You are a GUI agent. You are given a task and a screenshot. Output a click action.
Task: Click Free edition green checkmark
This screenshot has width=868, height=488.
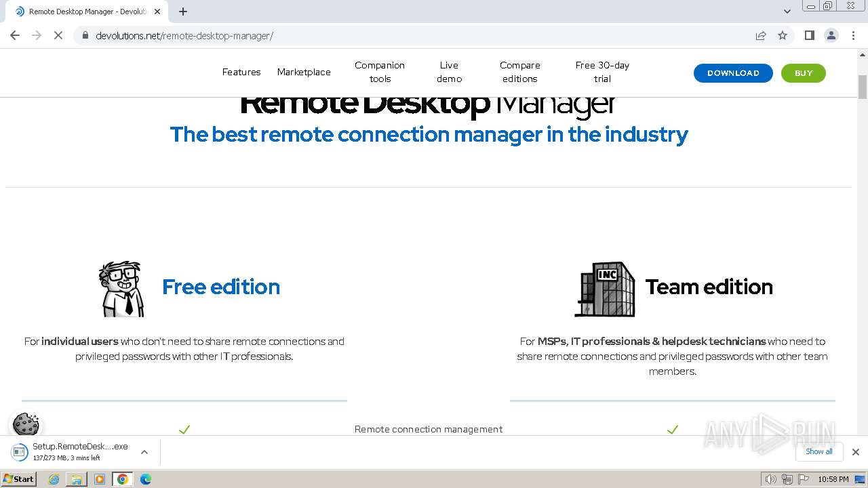coord(184,429)
